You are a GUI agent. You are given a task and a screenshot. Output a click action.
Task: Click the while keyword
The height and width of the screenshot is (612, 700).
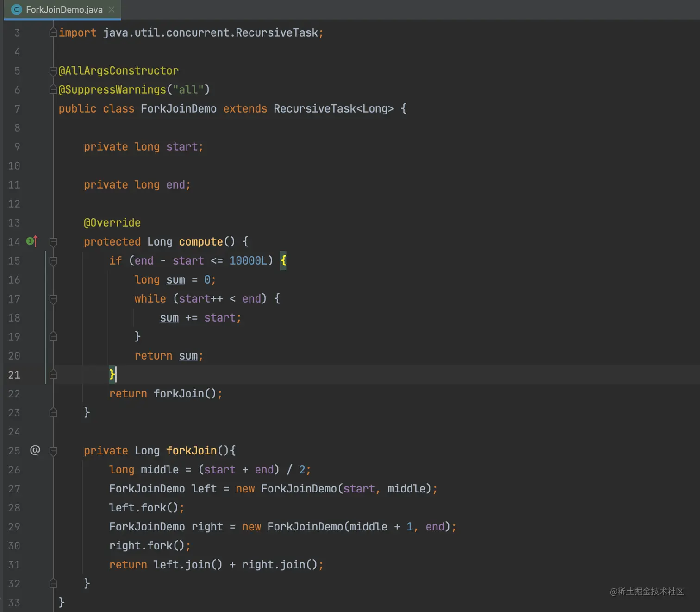pos(150,299)
